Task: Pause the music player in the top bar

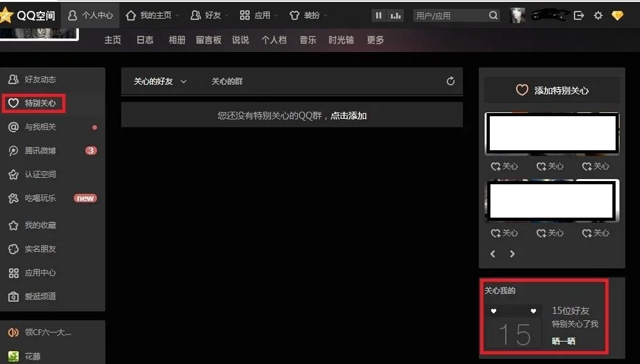Action: click(x=379, y=15)
